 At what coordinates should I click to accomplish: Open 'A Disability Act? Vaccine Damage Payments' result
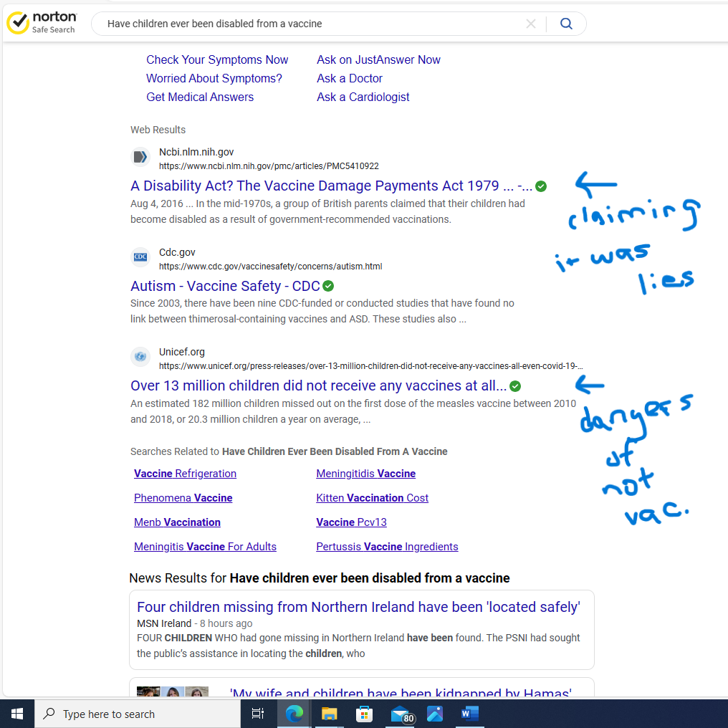[331, 186]
